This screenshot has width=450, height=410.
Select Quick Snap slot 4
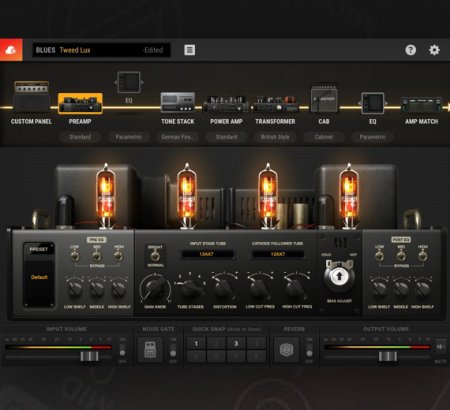pos(256,343)
